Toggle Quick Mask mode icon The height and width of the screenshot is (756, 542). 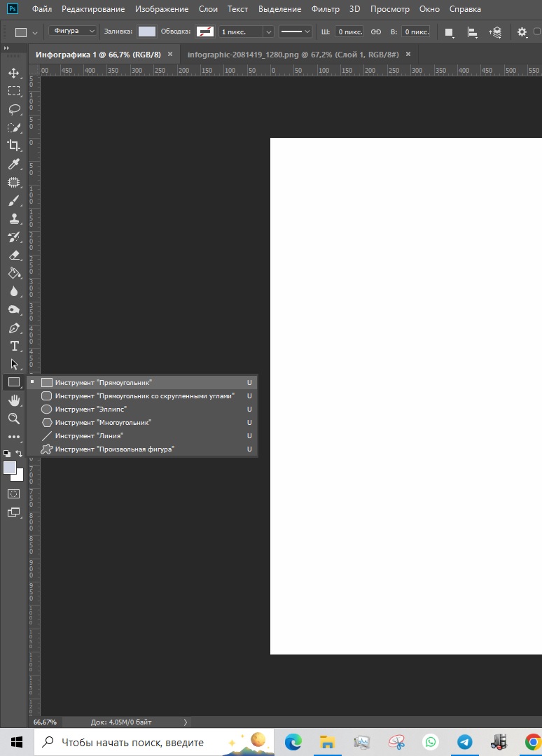[13, 494]
